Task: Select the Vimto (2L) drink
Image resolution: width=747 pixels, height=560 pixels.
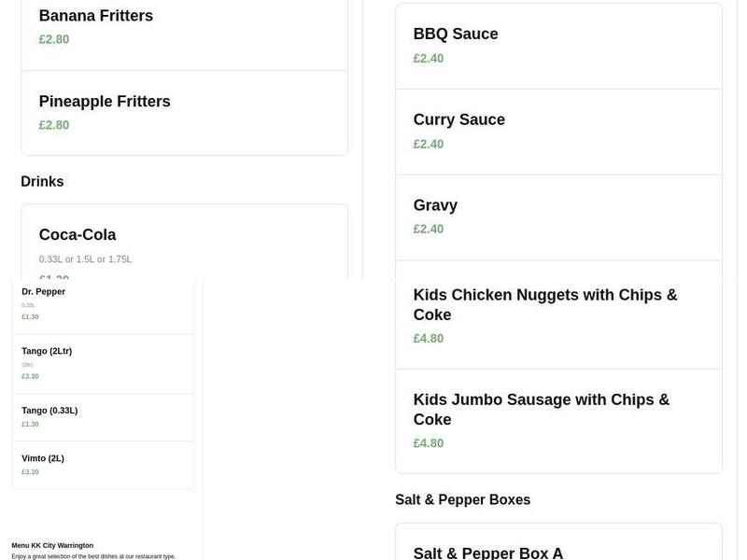Action: pos(43,457)
